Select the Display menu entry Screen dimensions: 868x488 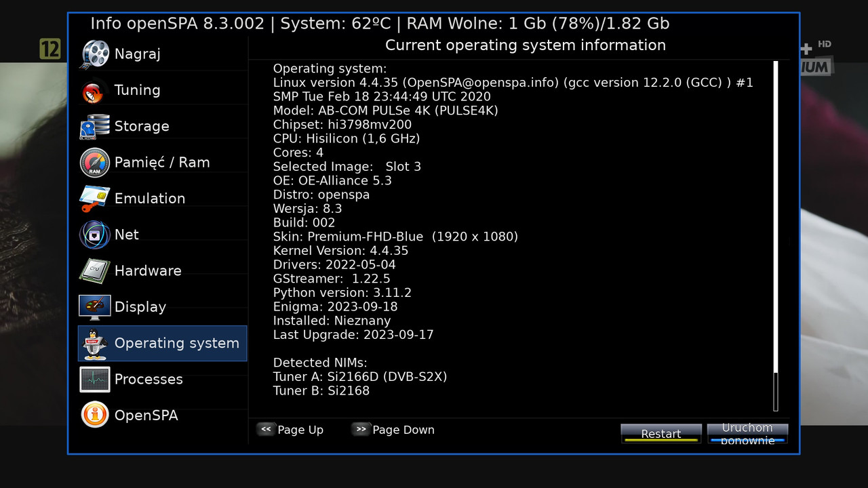(163, 307)
